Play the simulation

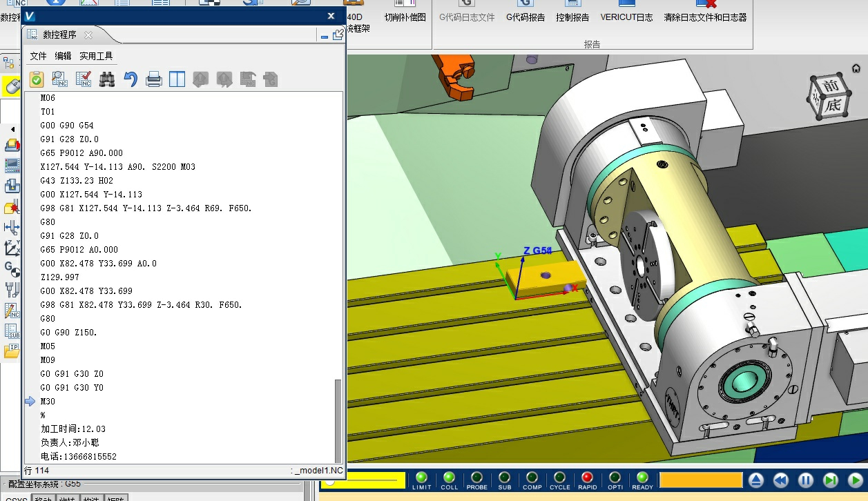click(856, 480)
